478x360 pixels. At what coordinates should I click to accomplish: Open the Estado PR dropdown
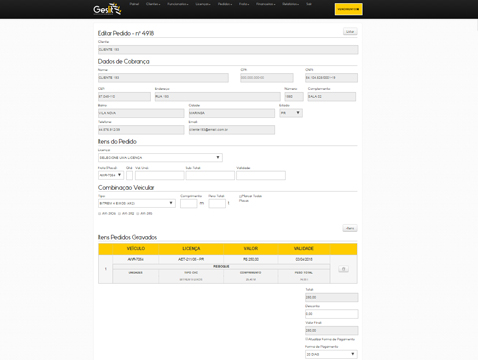click(x=291, y=113)
